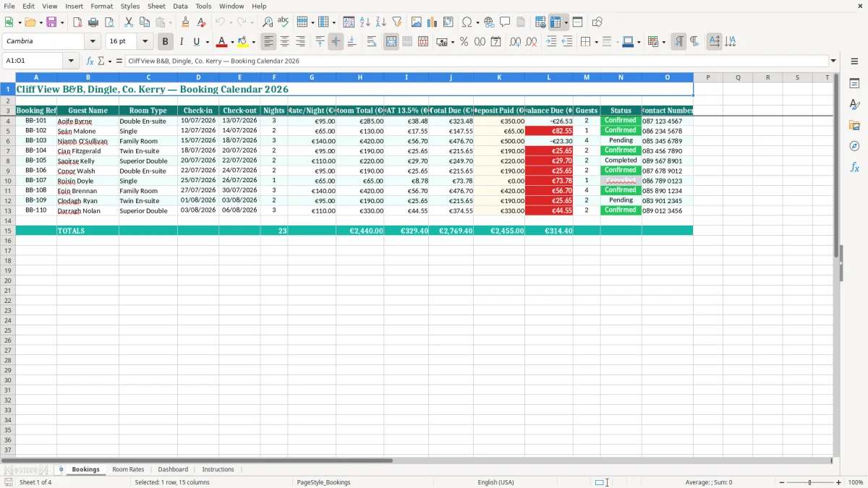This screenshot has width=868, height=488.
Task: Toggle Align Left
Action: coord(268,42)
